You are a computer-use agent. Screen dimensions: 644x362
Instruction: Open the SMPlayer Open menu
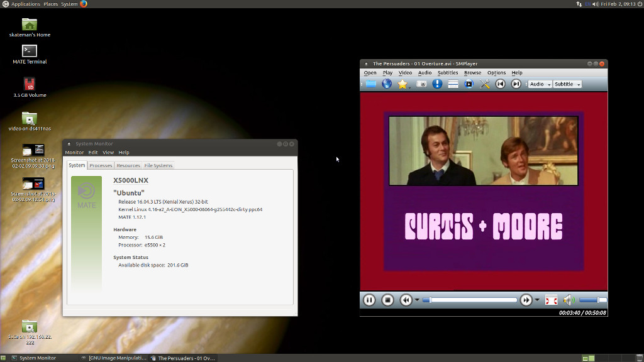click(x=370, y=73)
